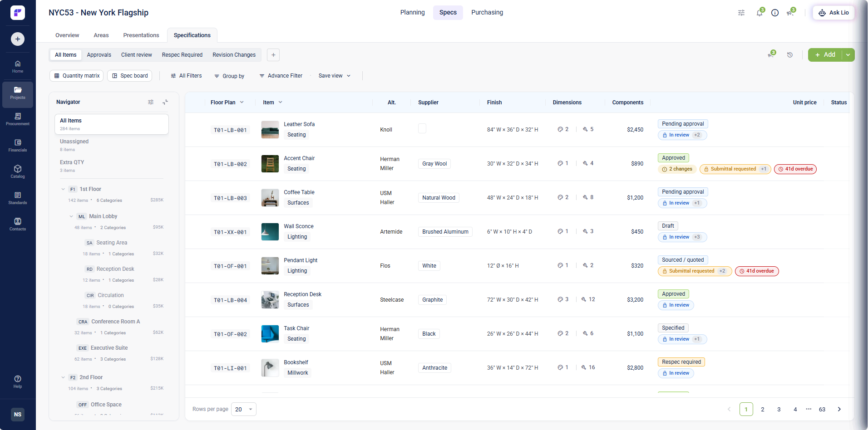Go to the next page arrow
The width and height of the screenshot is (868, 430).
click(839, 409)
